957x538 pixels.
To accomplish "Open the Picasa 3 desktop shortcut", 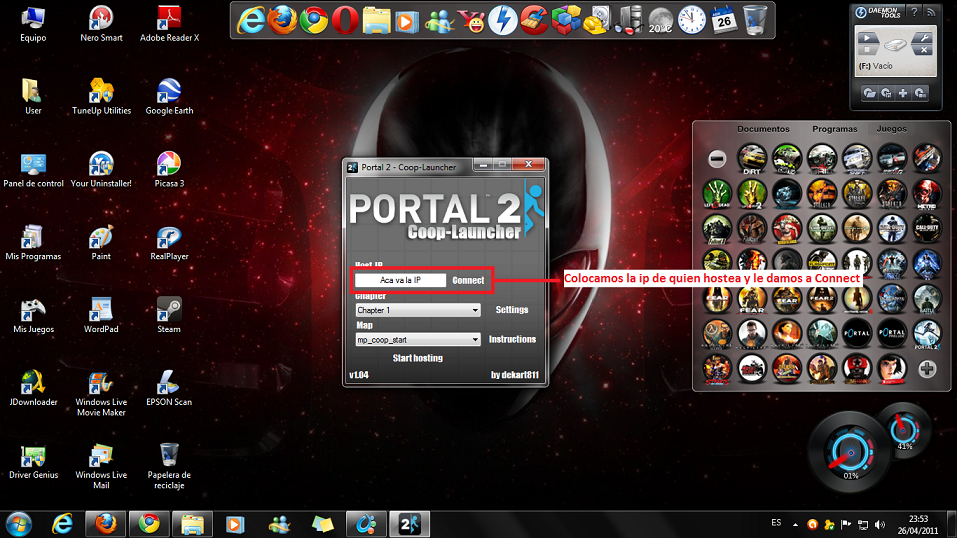I will pos(169,170).
